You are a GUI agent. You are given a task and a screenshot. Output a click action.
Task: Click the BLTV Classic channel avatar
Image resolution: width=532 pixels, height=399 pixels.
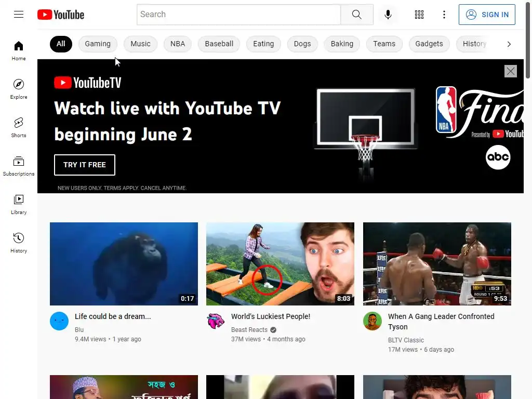372,321
